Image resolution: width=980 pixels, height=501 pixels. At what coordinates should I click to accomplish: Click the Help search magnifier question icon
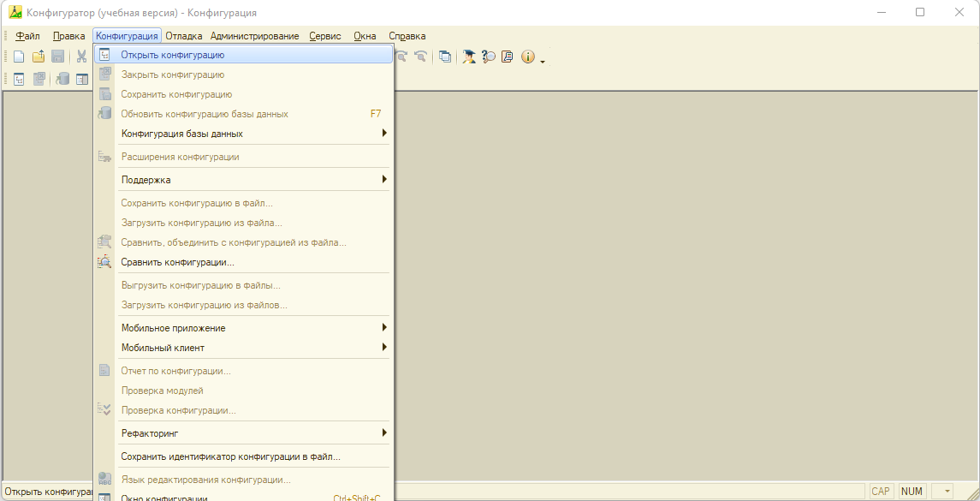pos(489,57)
